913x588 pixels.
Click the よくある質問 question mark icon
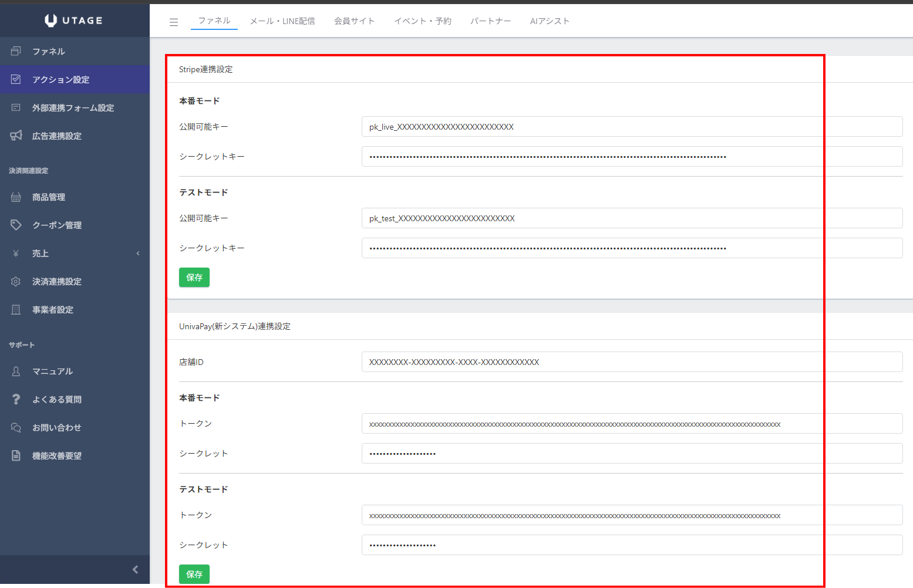point(16,399)
